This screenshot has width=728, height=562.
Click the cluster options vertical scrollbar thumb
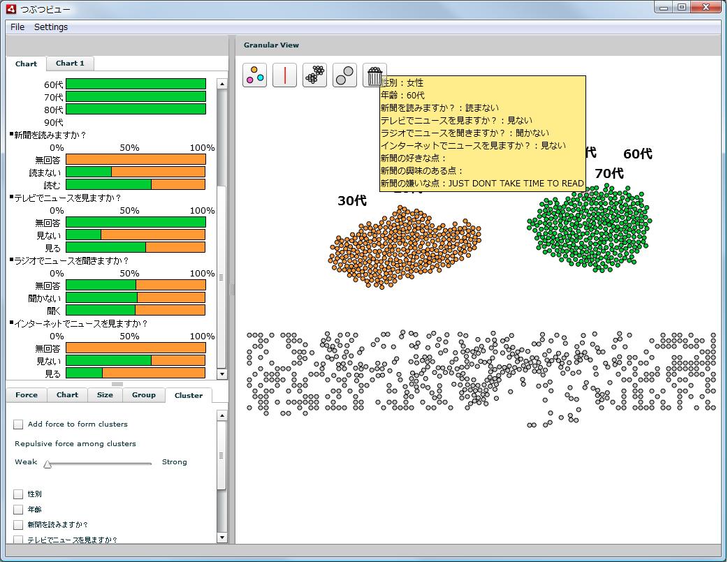222,455
